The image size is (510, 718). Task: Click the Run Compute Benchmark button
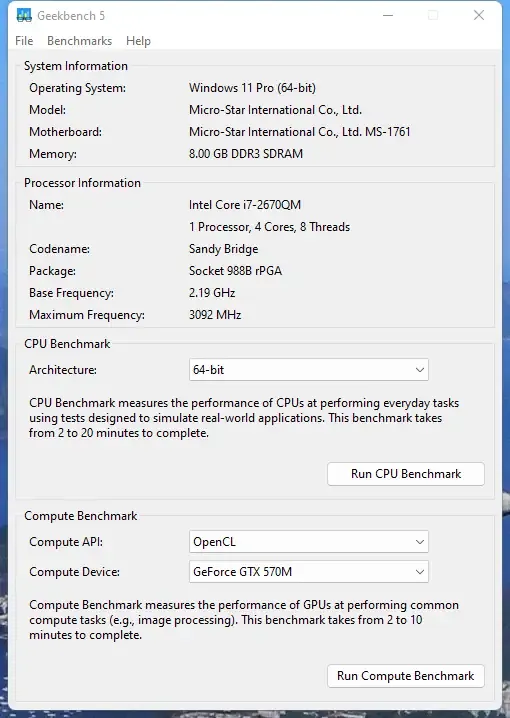click(x=406, y=676)
